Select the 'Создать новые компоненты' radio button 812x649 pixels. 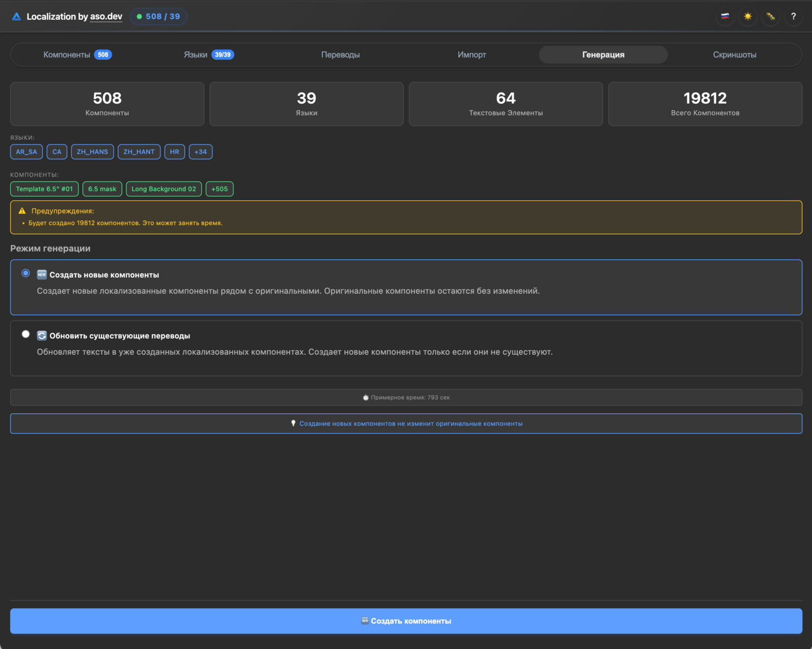(x=26, y=273)
